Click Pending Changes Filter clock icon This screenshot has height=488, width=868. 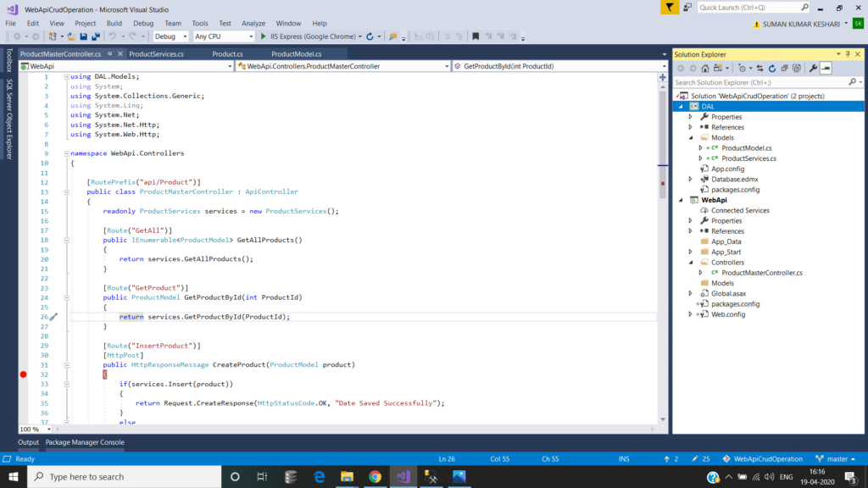tap(743, 68)
